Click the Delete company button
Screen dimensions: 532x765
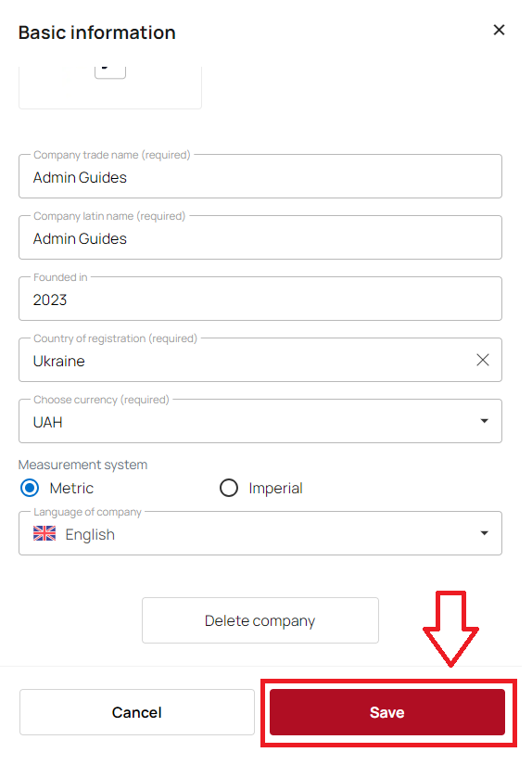pyautogui.click(x=260, y=620)
